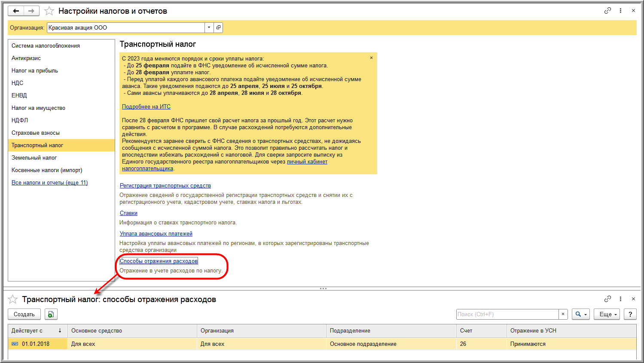Click the Подразделение column header
Screen dimensions: 644x363
pyautogui.click(x=391, y=330)
